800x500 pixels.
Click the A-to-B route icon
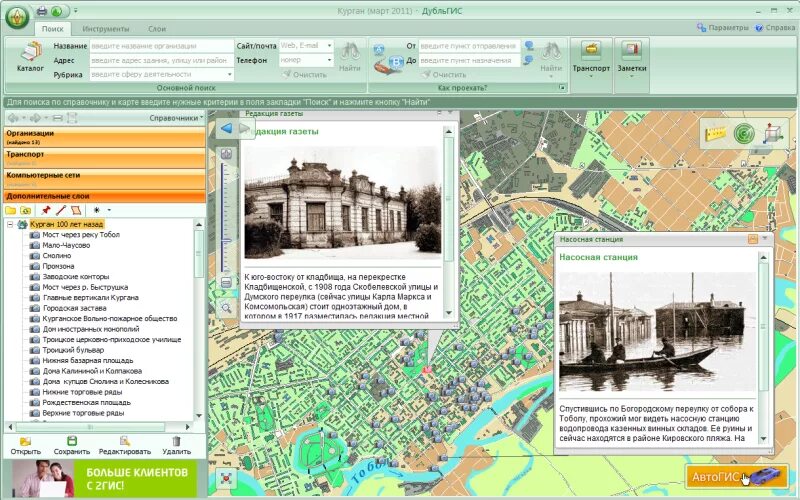click(x=388, y=60)
